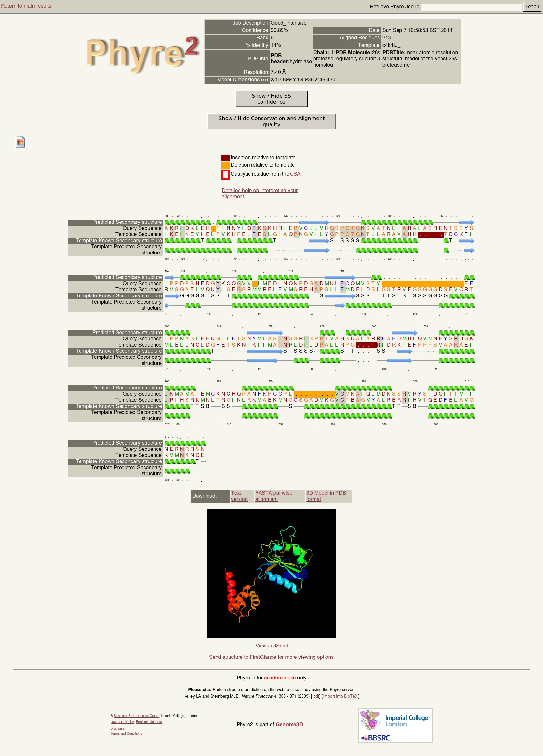This screenshot has height=756, width=543.
Task: Toggle Show / Hide SS confidence
Action: tap(271, 99)
